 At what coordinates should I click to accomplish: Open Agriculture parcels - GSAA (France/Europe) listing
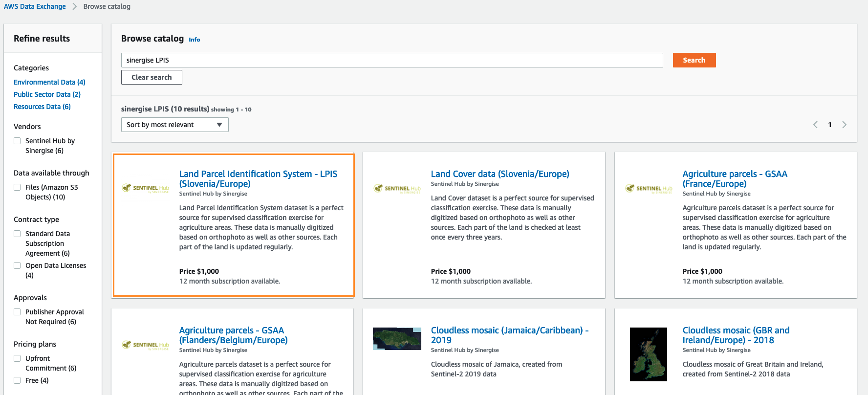(x=735, y=179)
